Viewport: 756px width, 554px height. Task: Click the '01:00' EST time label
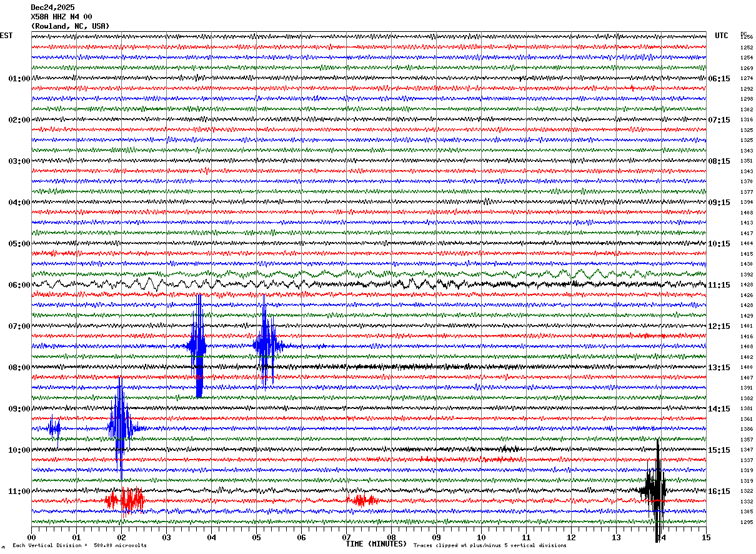tap(19, 79)
